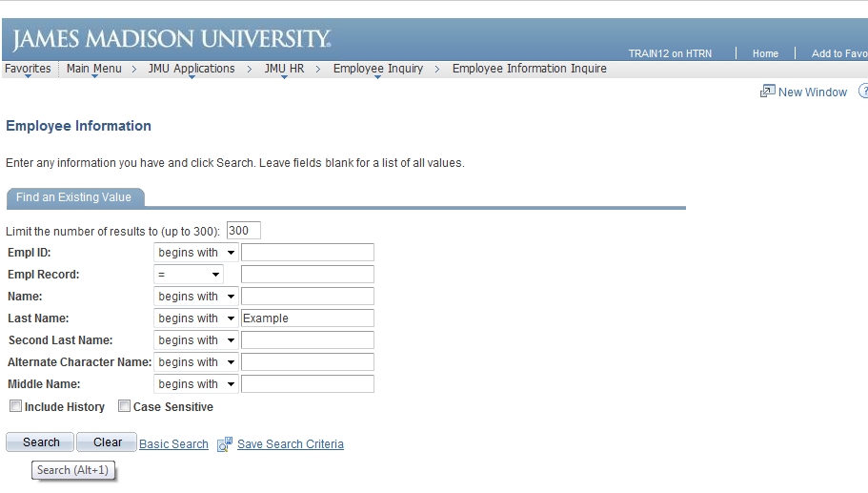Click the Last Name field containing Example
The height and width of the screenshot is (493, 868).
click(307, 318)
